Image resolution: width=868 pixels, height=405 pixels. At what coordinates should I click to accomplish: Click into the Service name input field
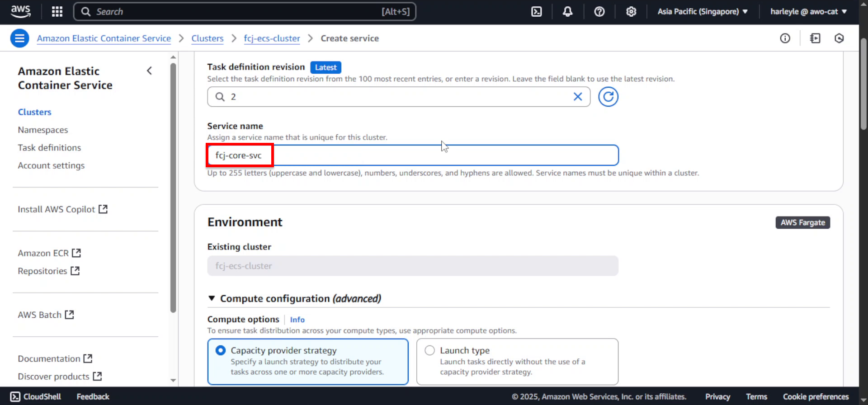pos(413,155)
